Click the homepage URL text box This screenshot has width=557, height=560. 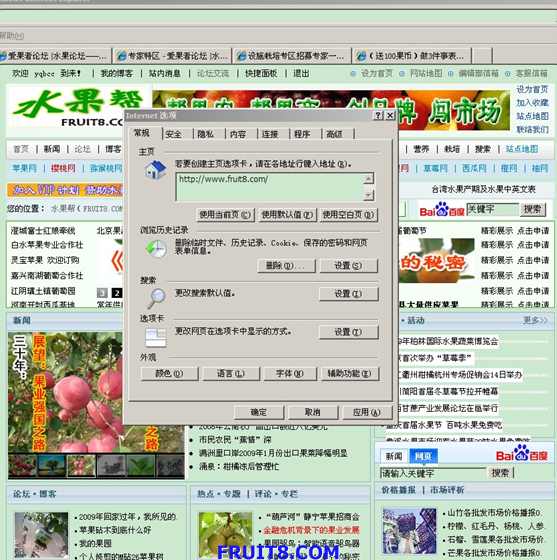click(270, 187)
